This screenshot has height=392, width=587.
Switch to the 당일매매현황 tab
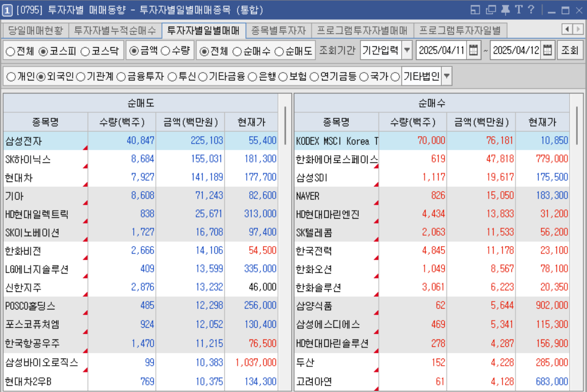35,31
